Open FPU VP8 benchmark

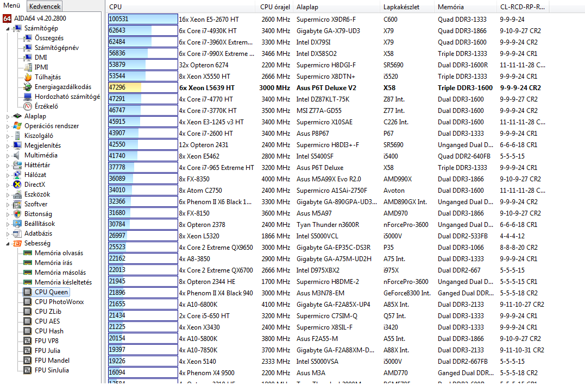click(46, 341)
